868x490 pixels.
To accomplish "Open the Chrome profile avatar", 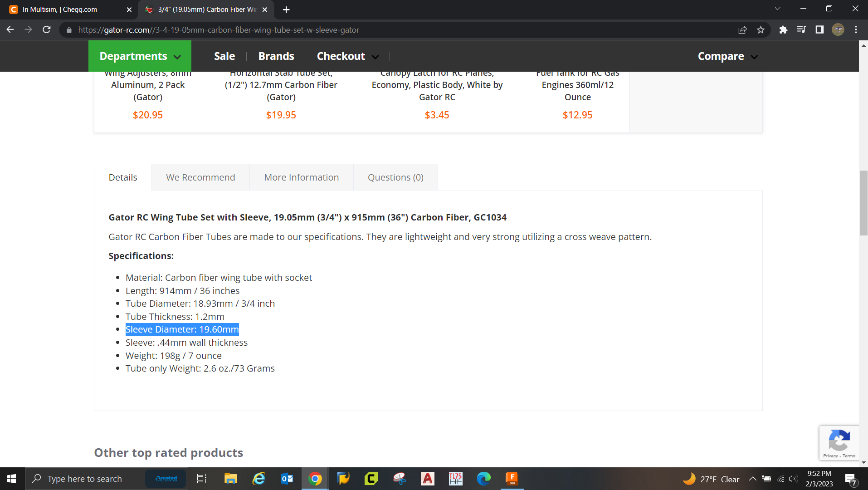I will (x=838, y=30).
